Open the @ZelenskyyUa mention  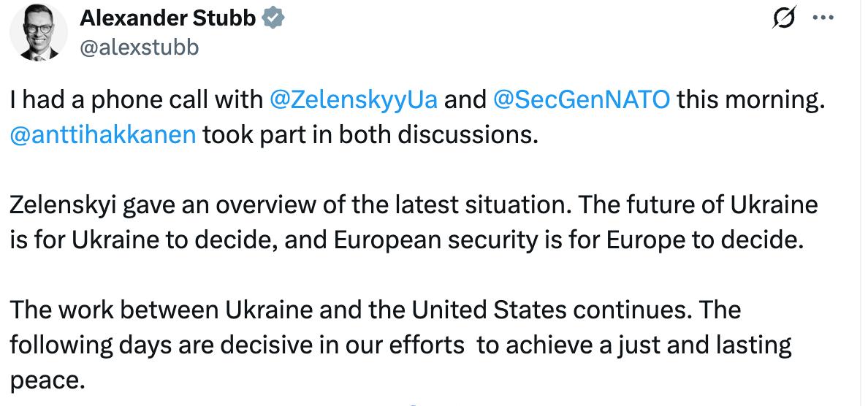click(354, 99)
